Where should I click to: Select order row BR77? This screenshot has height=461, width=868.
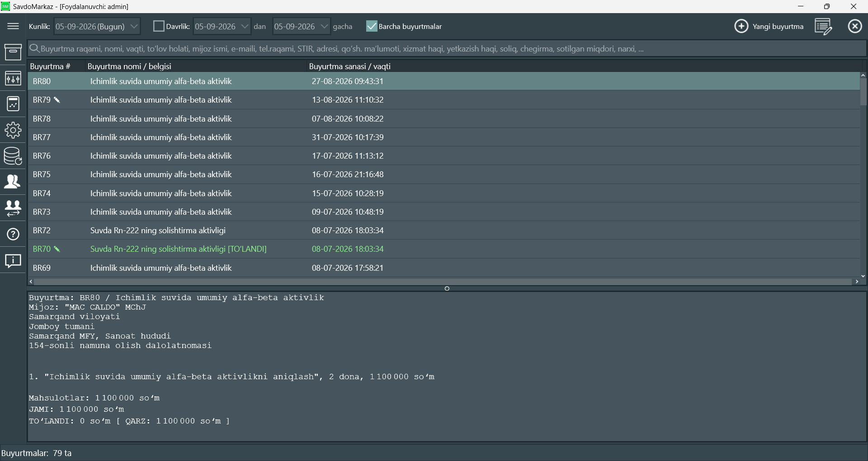click(443, 137)
